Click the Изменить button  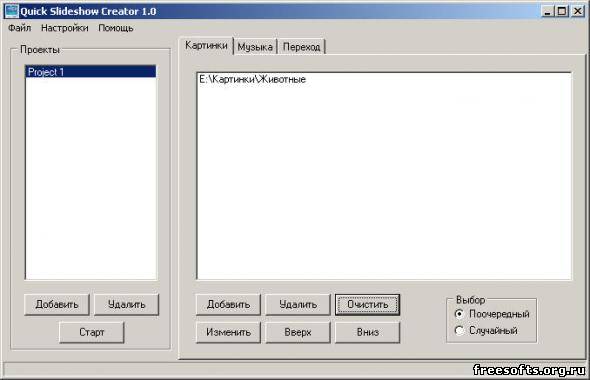(228, 332)
